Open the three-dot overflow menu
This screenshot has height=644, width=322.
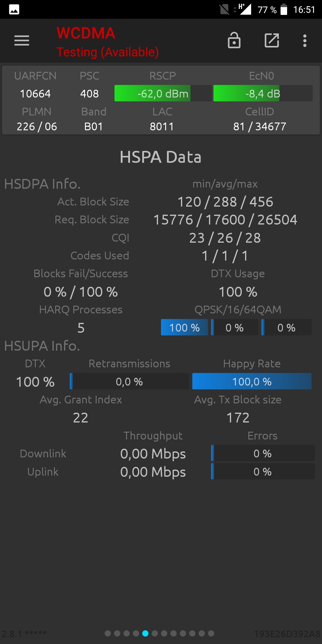click(x=305, y=41)
